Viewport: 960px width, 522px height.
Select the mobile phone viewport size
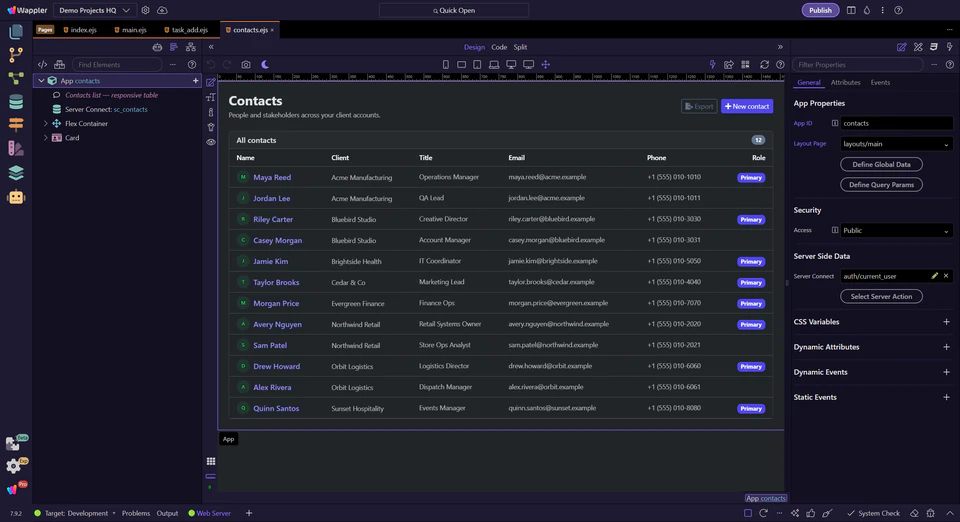(446, 64)
